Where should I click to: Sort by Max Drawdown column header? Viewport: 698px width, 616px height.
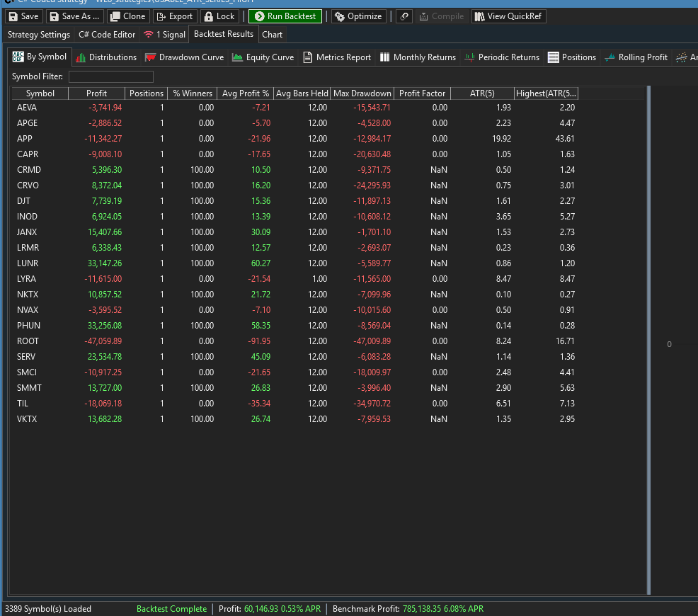[362, 93]
